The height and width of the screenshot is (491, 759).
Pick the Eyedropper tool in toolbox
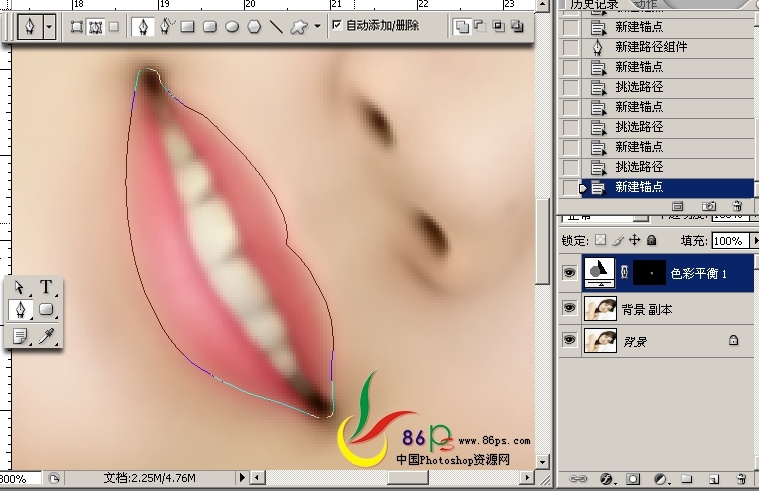pyautogui.click(x=46, y=336)
